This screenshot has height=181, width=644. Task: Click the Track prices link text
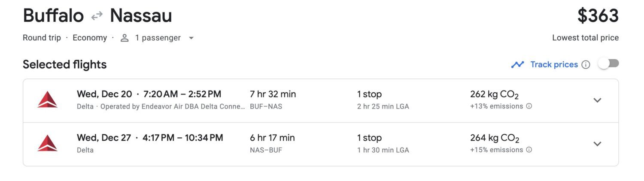tap(554, 64)
